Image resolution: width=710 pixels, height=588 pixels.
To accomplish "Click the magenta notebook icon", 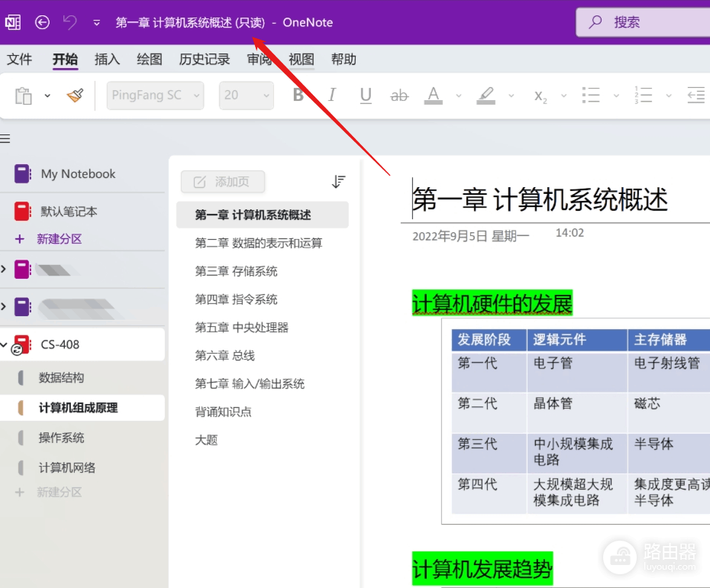I will [22, 269].
